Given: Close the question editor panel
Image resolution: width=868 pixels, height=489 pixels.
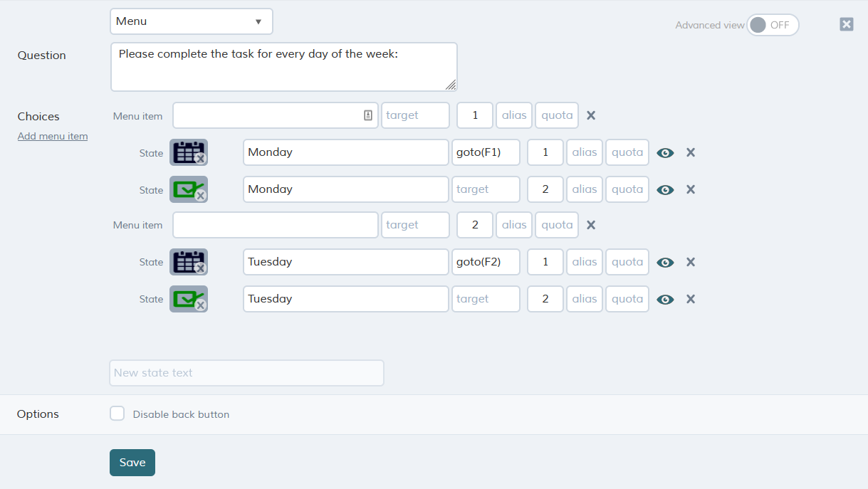Looking at the screenshot, I should (846, 24).
